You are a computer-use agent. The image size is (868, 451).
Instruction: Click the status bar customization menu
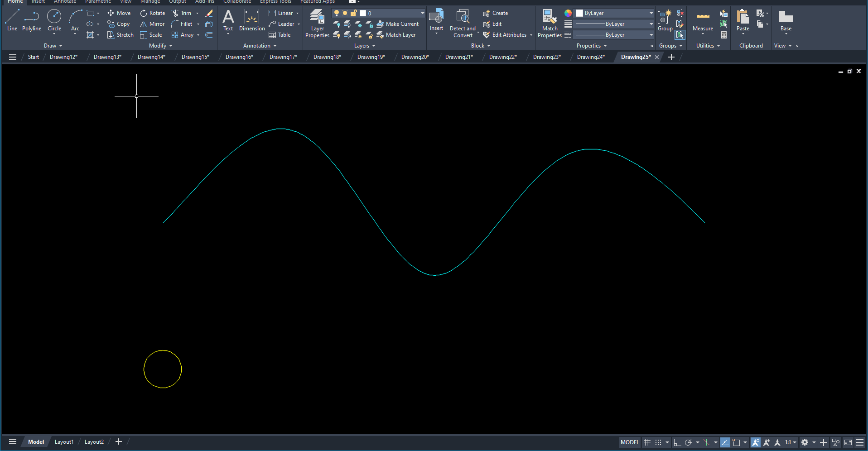pos(860,442)
